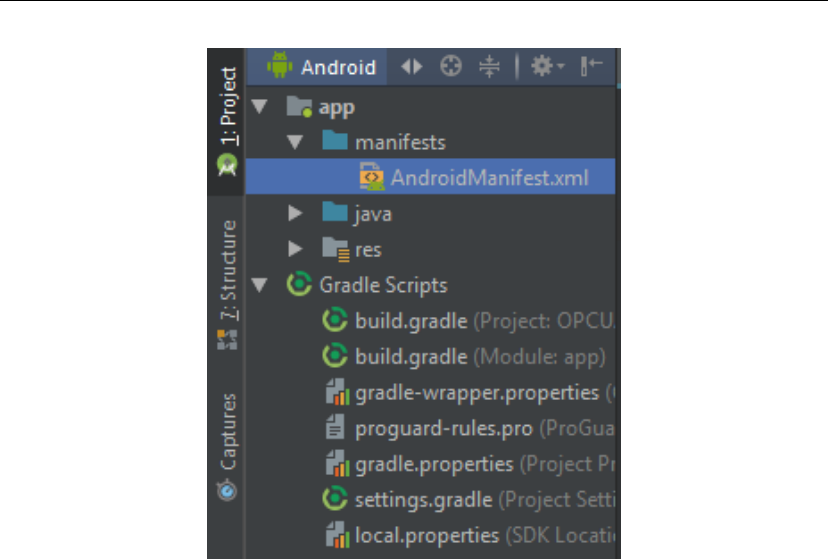Select the 'java' folder label

click(x=373, y=215)
